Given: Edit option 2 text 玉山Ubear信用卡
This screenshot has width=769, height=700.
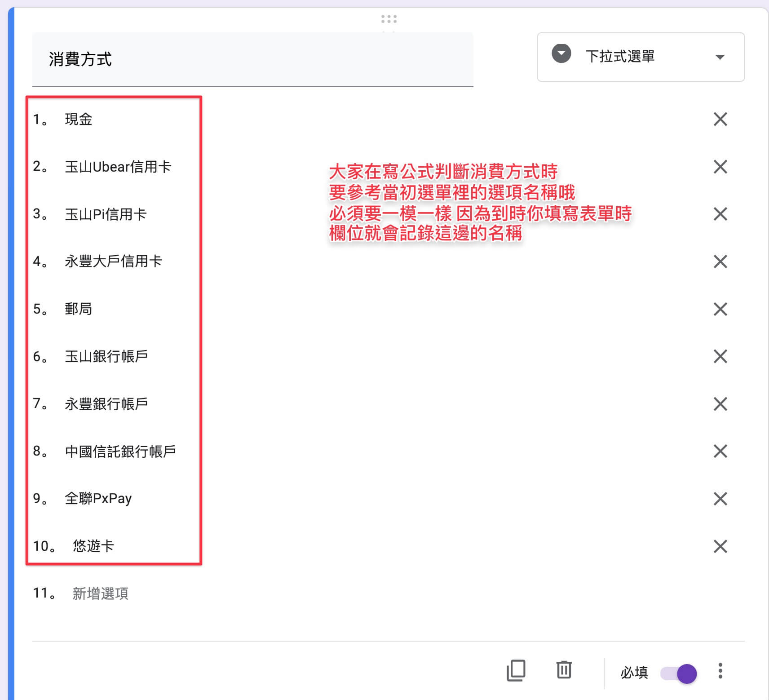Looking at the screenshot, I should 118,167.
